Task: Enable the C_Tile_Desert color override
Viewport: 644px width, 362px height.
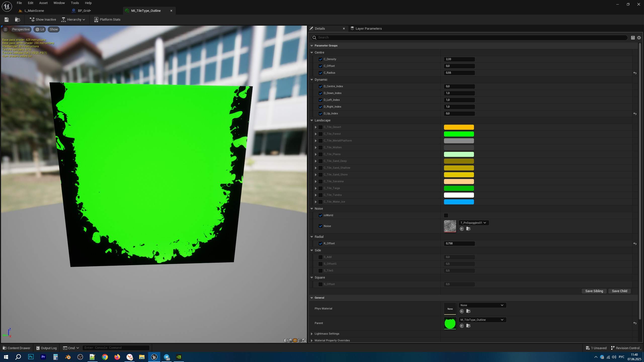Action: (320, 127)
